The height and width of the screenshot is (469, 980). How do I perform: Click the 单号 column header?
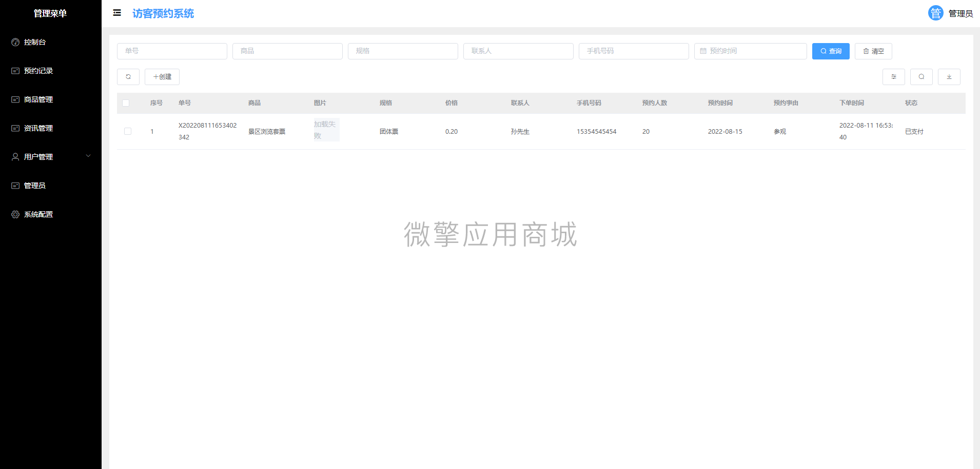click(185, 103)
